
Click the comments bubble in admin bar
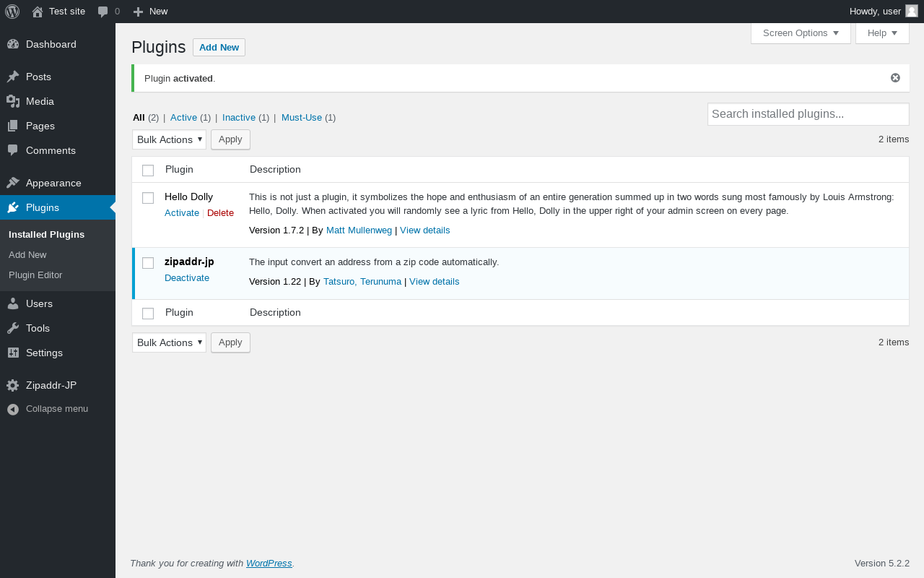tap(103, 12)
